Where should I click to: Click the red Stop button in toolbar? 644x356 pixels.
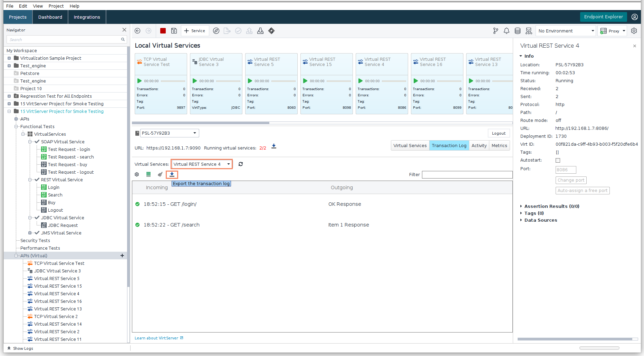[x=163, y=31]
